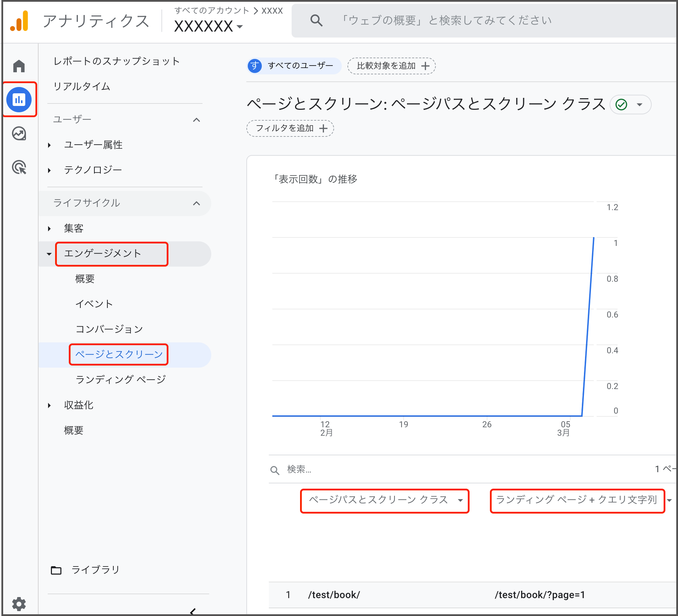Click the /test/book/?page=1 cell
The image size is (678, 616).
click(x=540, y=595)
